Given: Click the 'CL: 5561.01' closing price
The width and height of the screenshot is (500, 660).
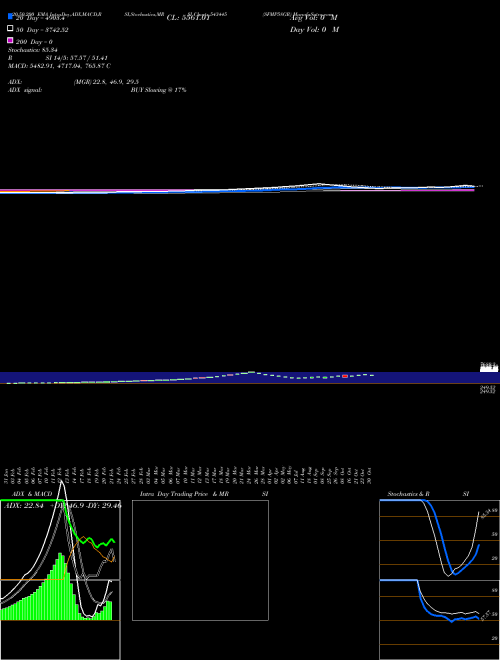Looking at the screenshot, I should 188,18.
